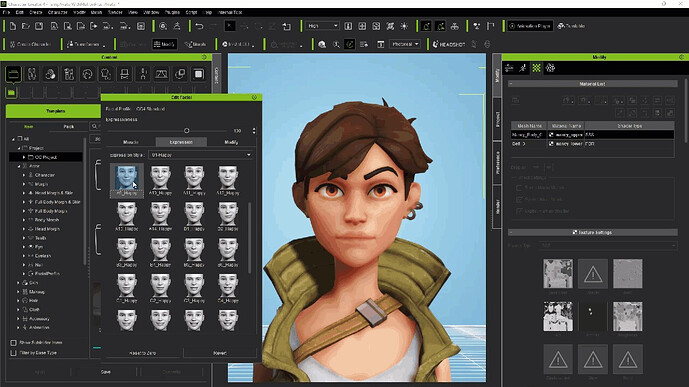The image size is (689, 387).
Task: Expand the Cloth tree node
Action: [18, 310]
